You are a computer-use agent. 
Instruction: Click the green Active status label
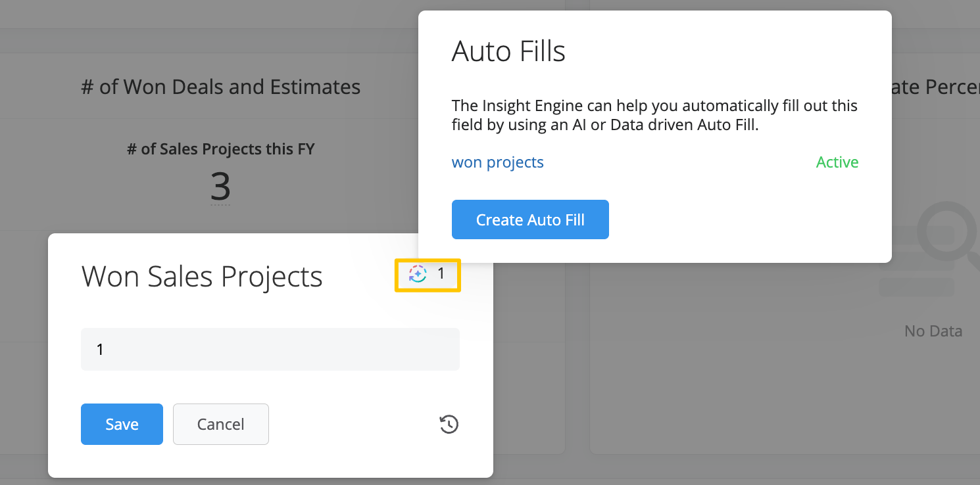(x=837, y=162)
